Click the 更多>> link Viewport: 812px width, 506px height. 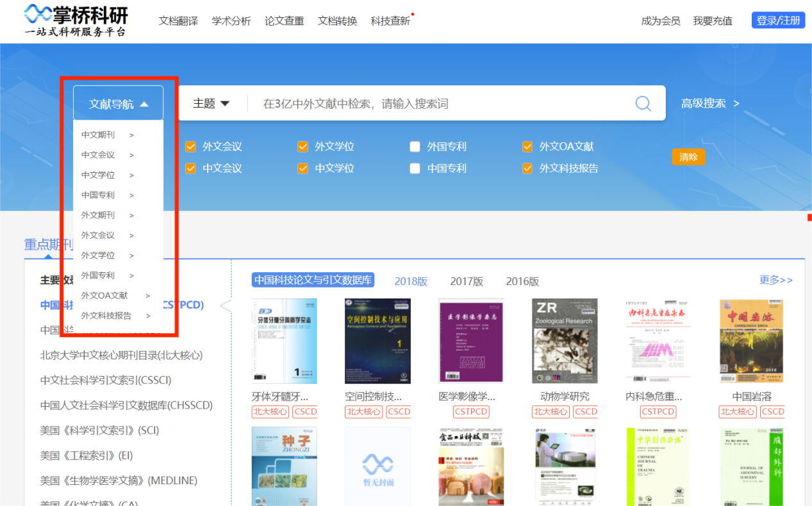pos(776,280)
